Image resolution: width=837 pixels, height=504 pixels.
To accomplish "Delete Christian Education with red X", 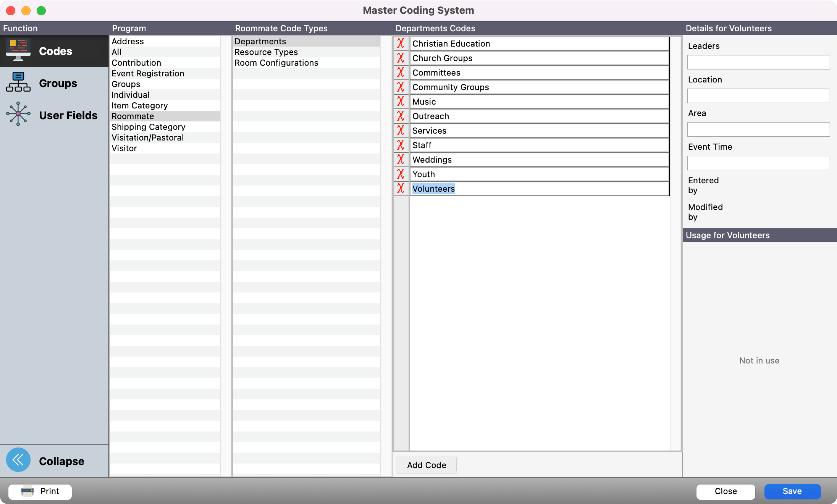I will point(401,44).
